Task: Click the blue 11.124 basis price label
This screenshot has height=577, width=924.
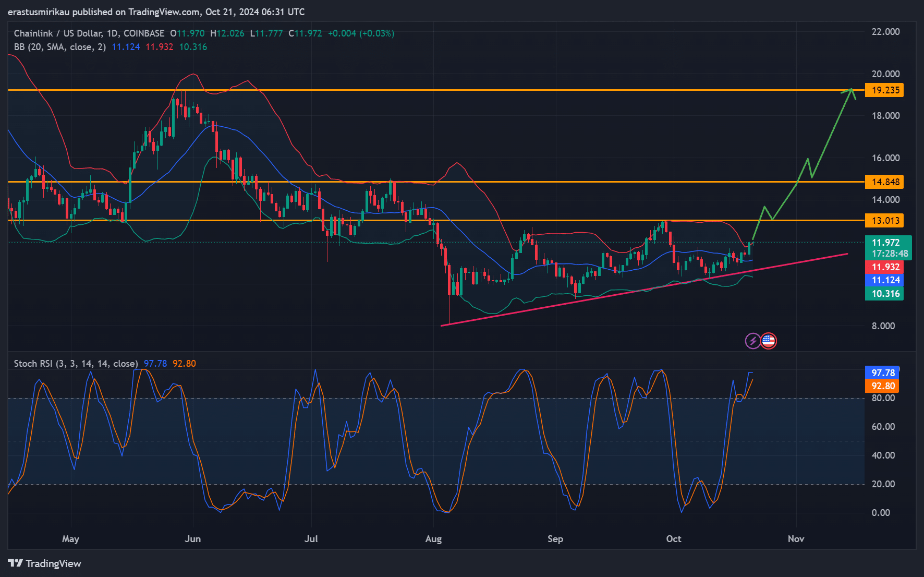Action: [x=884, y=280]
